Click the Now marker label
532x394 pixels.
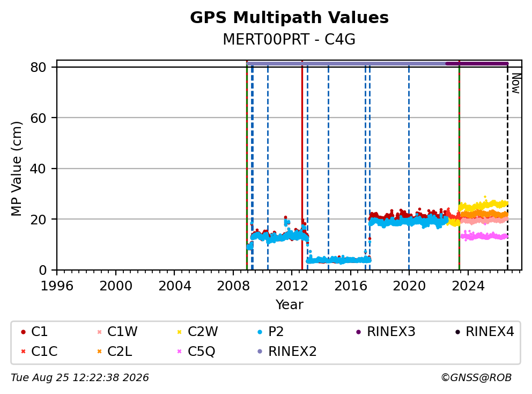(516, 83)
